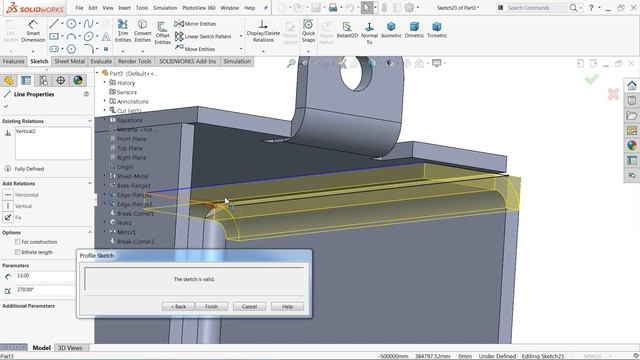Open the DimXpertManager tab
This screenshot has width=640, height=360.
pyautogui.click(x=60, y=80)
